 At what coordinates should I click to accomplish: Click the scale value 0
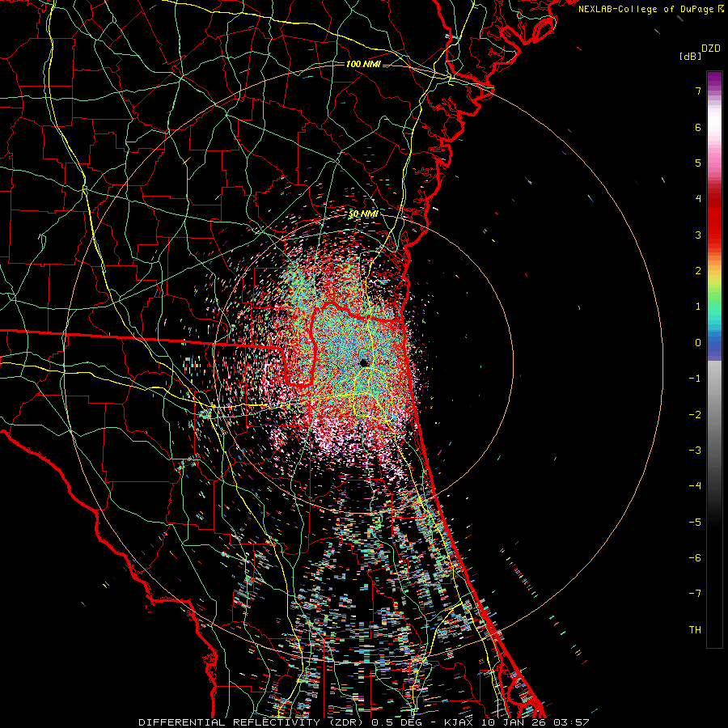coord(698,343)
